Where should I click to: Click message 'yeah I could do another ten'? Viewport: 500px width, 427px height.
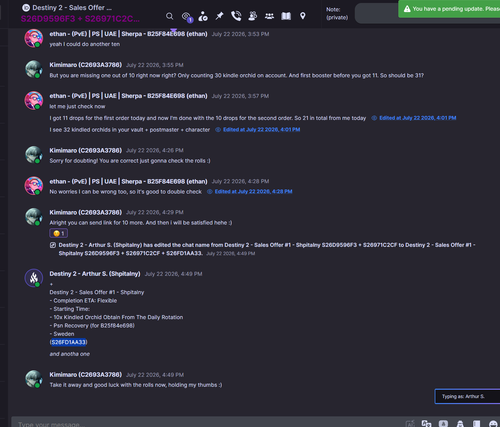[x=85, y=44]
